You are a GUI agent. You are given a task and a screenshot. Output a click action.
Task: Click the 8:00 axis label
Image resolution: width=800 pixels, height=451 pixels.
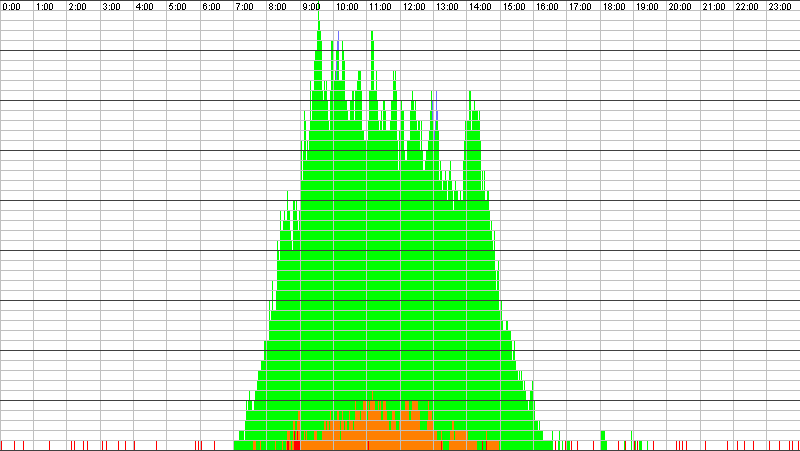point(278,7)
